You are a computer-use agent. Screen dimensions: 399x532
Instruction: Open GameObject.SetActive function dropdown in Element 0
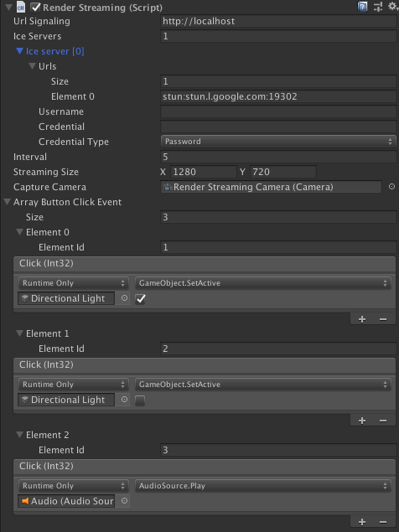[x=263, y=283]
